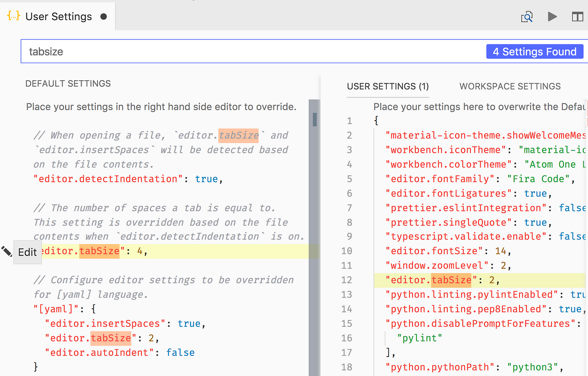Click the "python.pythonPath": "python3" line

tap(474, 367)
